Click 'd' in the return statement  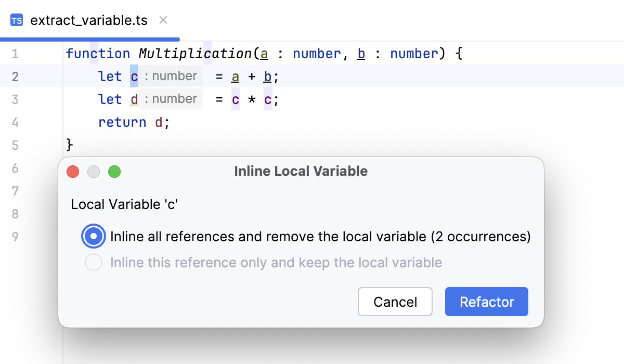coord(159,122)
